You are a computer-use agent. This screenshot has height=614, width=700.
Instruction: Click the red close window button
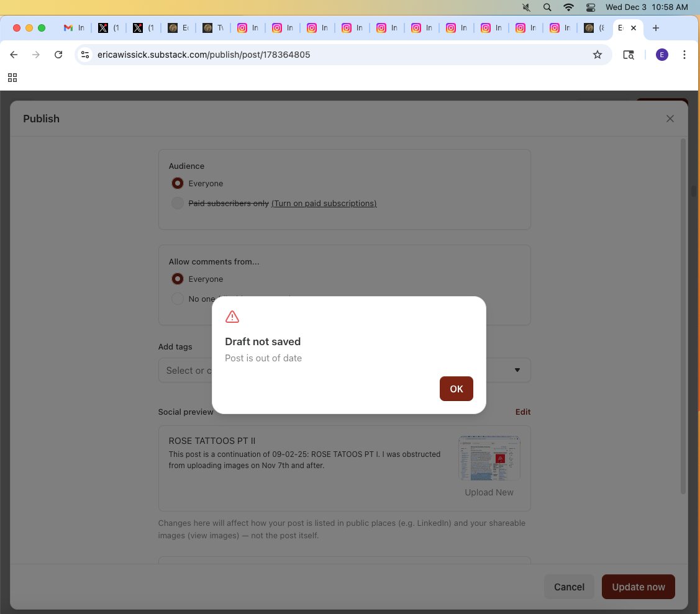click(x=17, y=28)
